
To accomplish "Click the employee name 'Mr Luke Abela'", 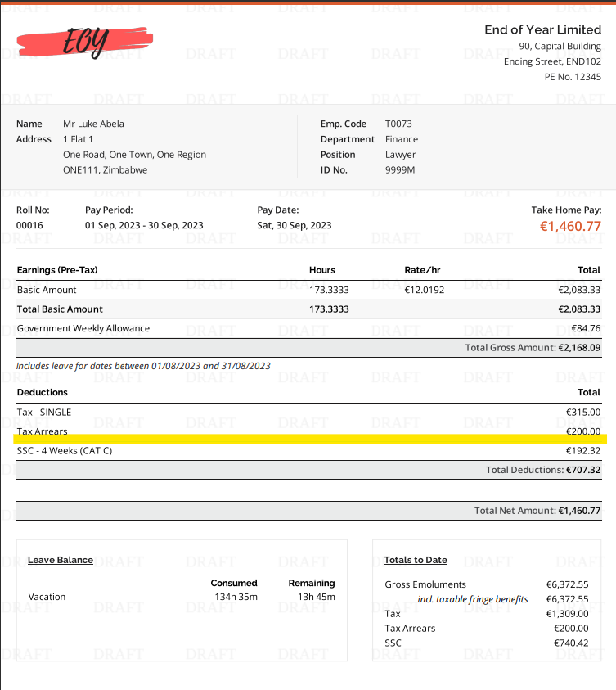I will pos(93,124).
